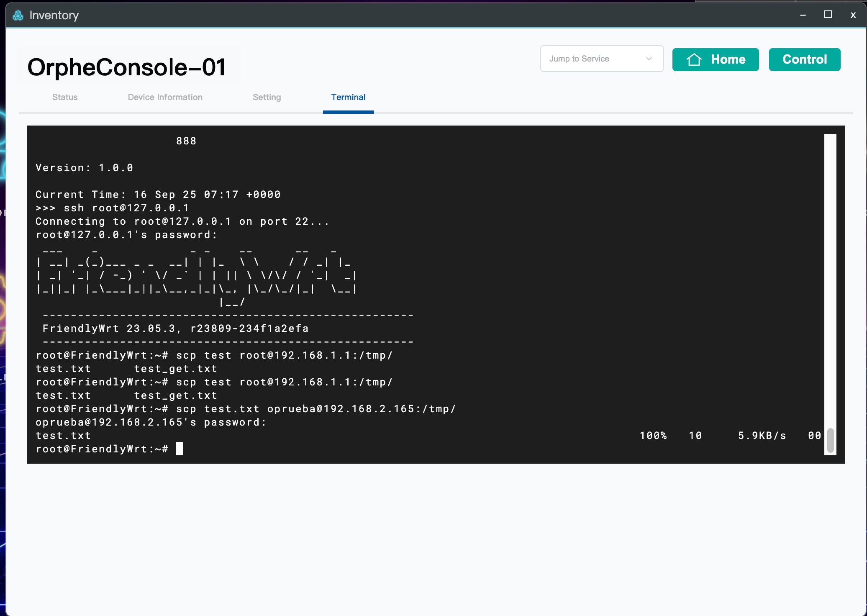
Task: Expand the Jump to Service chevron
Action: click(x=649, y=59)
